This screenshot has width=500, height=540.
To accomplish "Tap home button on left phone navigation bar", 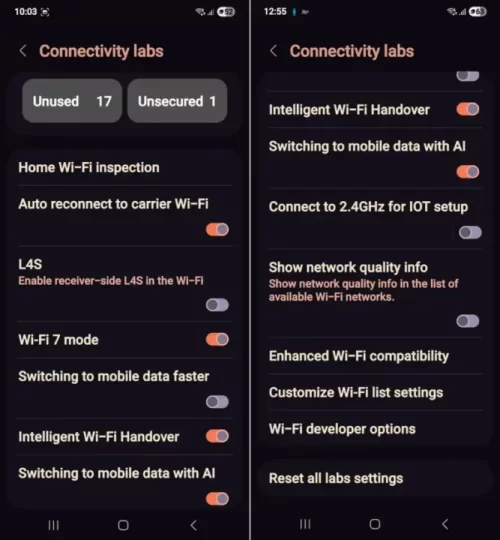I will click(x=123, y=525).
